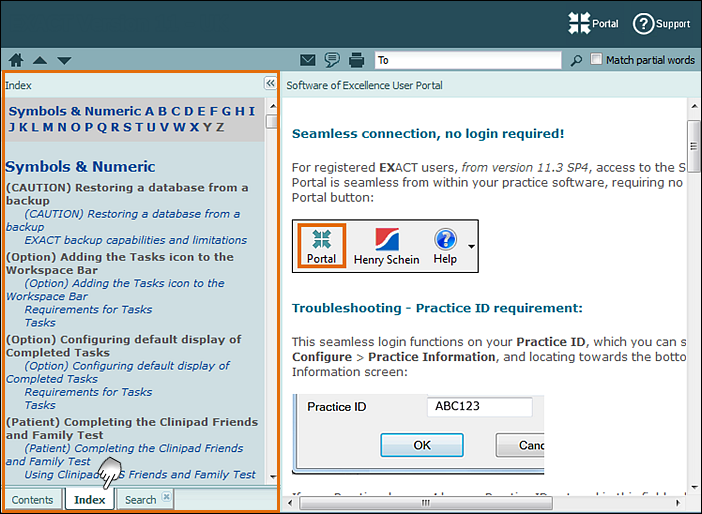Click 'Troubleshooting - Practice ID requirement:' heading
This screenshot has width=702, height=514.
coord(437,308)
